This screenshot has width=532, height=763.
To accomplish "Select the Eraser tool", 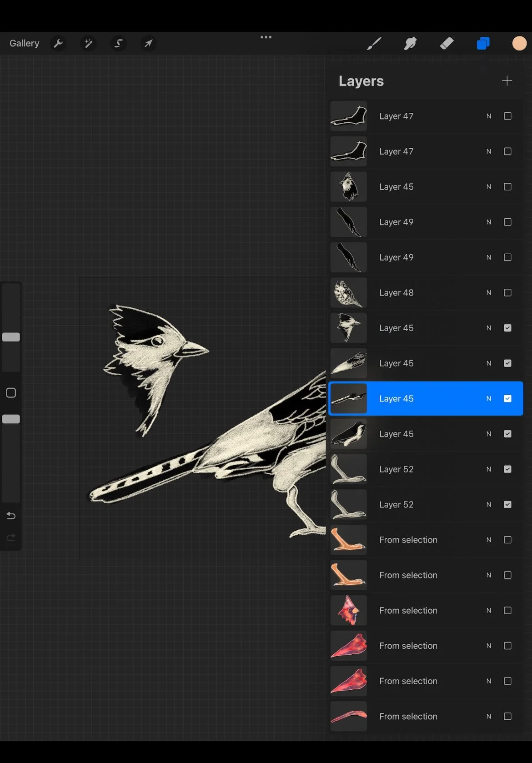I will [x=447, y=44].
